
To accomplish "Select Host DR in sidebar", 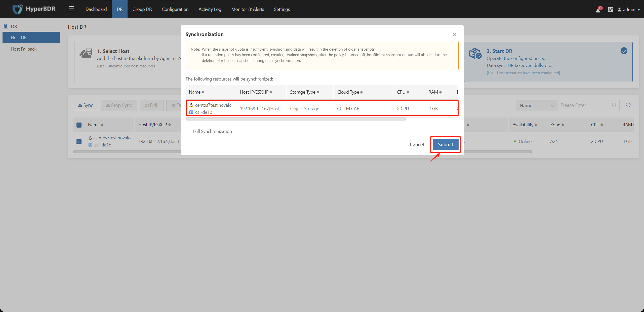I will (x=31, y=37).
